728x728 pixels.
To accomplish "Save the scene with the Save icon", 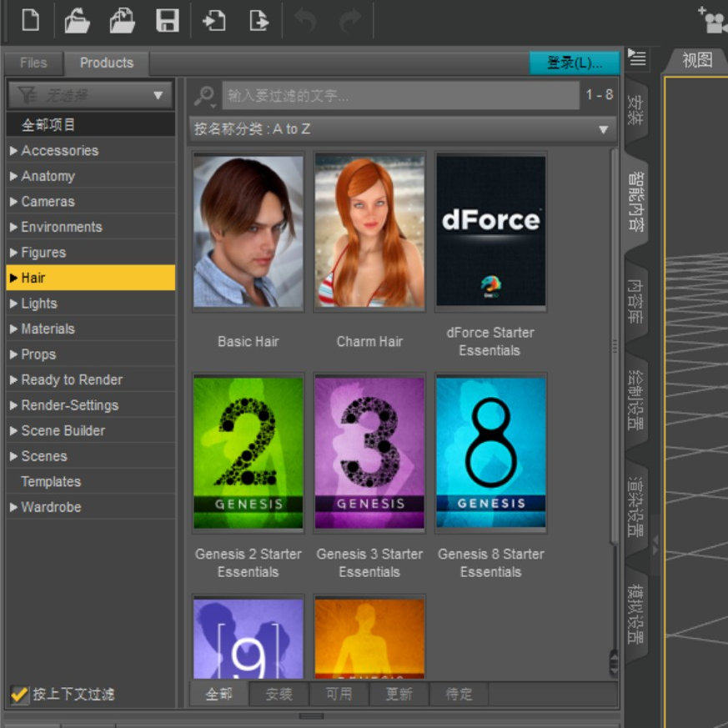I will pos(167,20).
